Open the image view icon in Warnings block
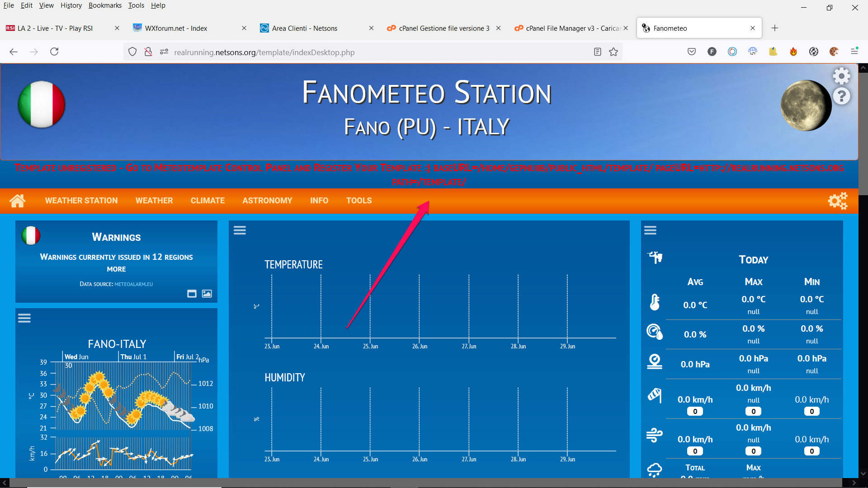The image size is (868, 488). pos(207,294)
